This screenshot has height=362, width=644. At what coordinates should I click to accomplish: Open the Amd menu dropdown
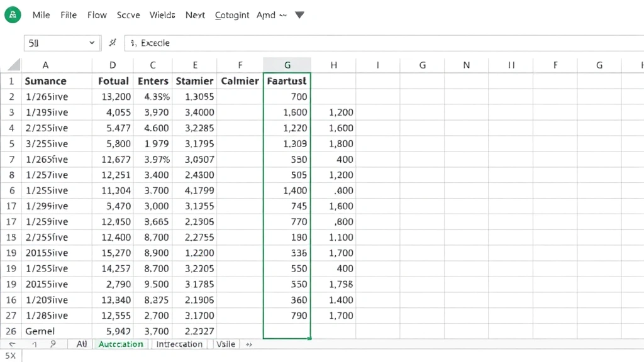(267, 14)
